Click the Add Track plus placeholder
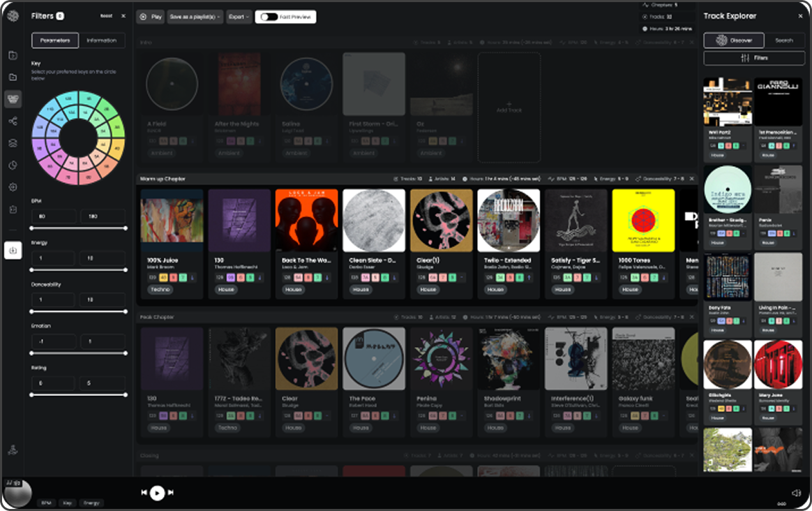 point(509,108)
